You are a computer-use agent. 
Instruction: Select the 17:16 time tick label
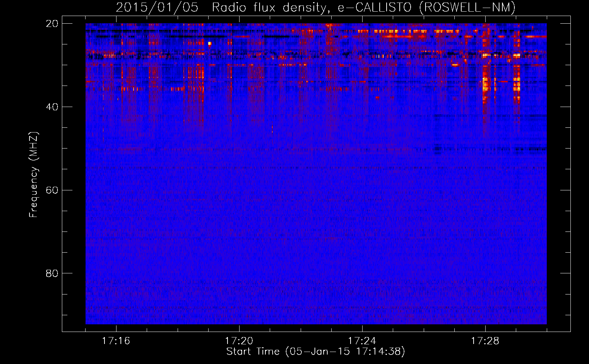pyautogui.click(x=116, y=341)
